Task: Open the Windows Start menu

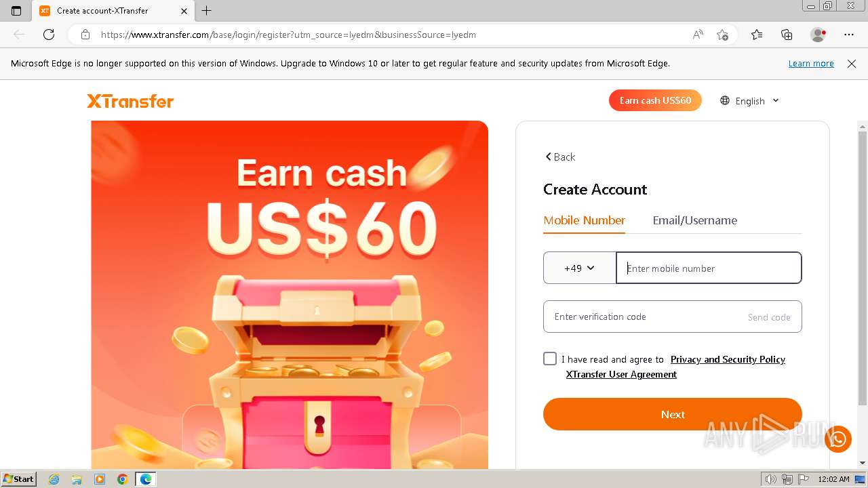Action: coord(19,479)
